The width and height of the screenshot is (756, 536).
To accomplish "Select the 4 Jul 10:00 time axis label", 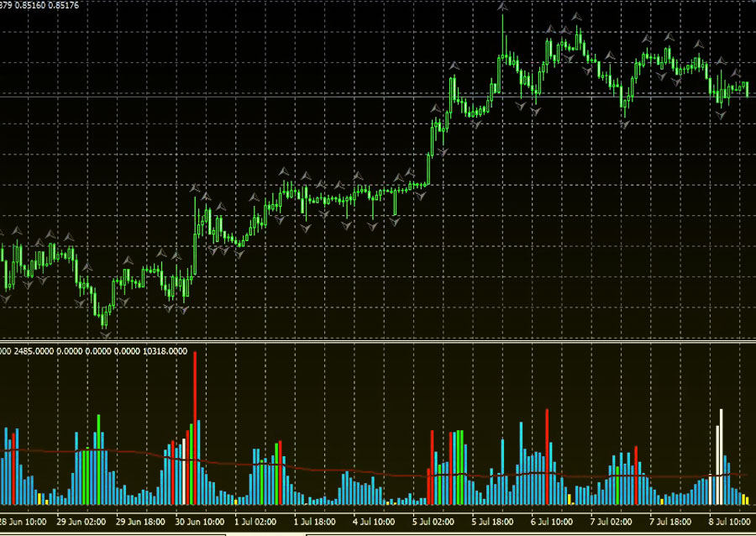I will (x=375, y=522).
